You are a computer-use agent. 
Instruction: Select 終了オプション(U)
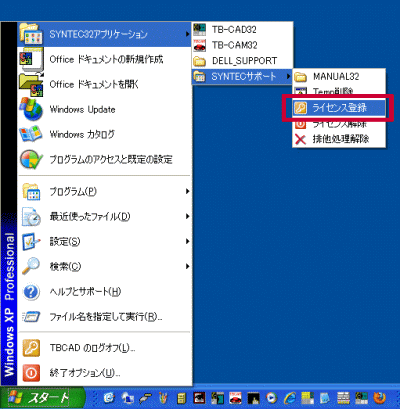[x=104, y=373]
